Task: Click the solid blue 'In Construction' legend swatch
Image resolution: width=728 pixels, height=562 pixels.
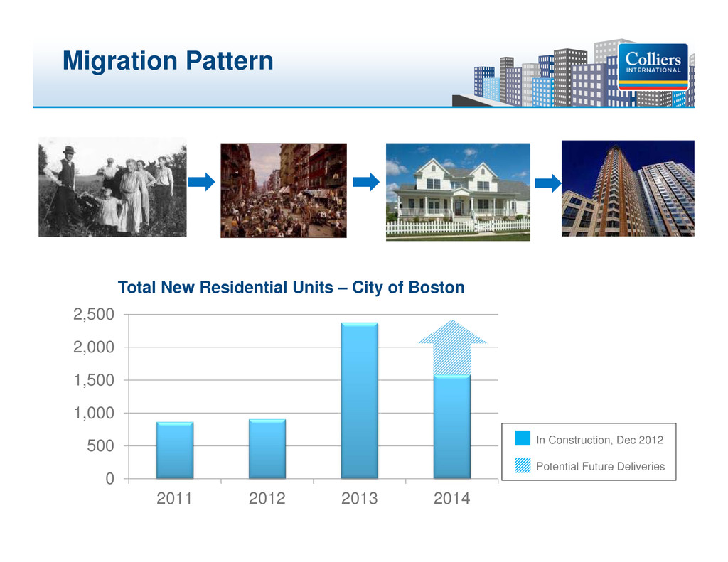Action: [523, 438]
